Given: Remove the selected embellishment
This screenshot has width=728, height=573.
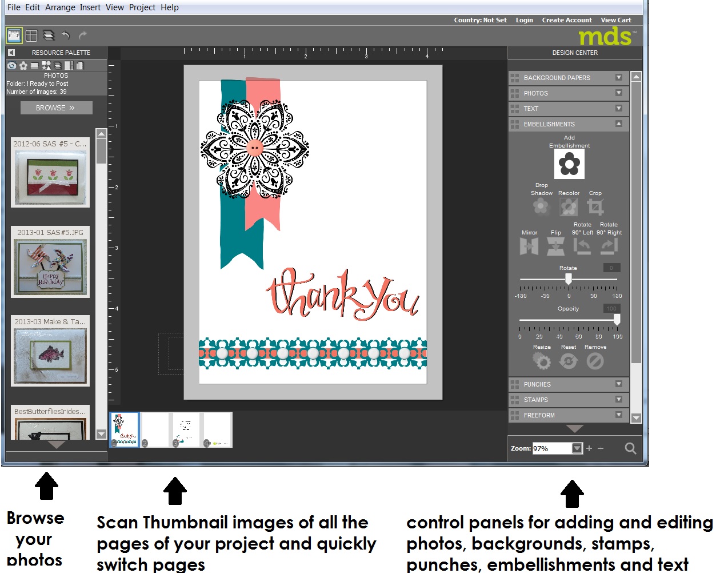Looking at the screenshot, I should point(595,361).
